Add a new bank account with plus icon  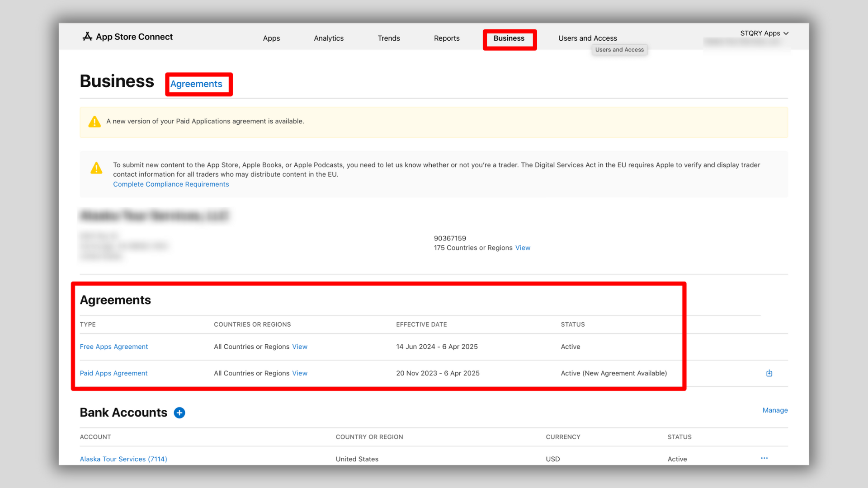coord(179,413)
